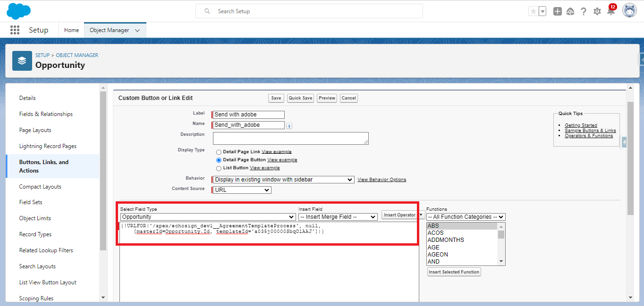This screenshot has height=306, width=644.
Task: Select AND in the functions list
Action: coord(462,261)
